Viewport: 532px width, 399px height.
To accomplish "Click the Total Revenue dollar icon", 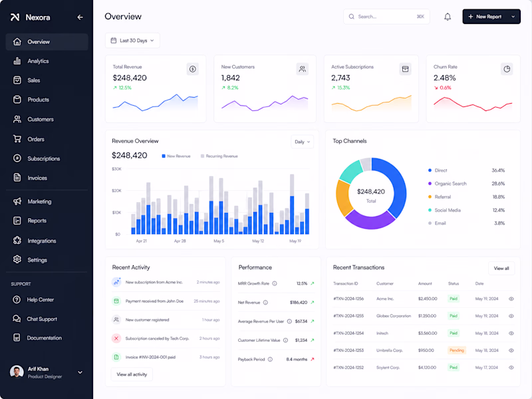I will coord(193,69).
